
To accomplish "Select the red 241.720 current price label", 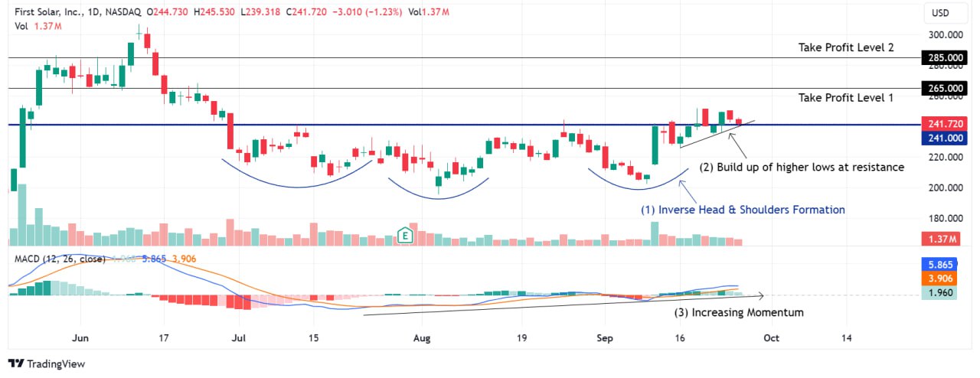I will (944, 123).
